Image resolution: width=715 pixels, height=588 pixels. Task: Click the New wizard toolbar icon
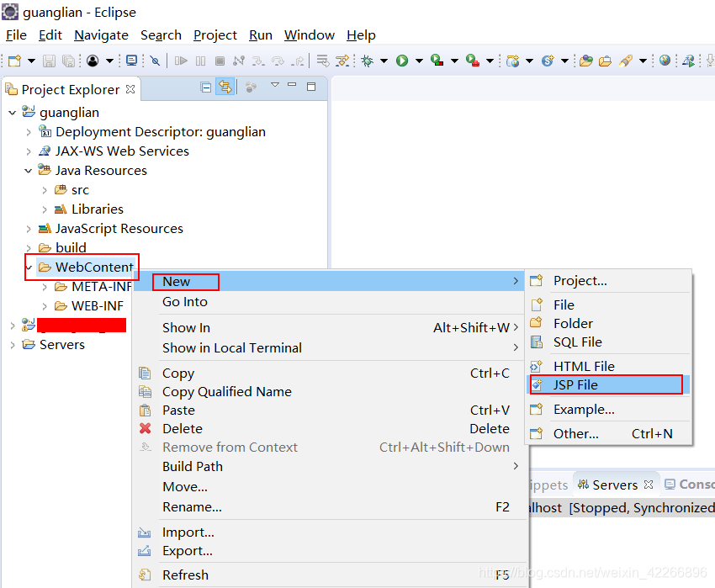[14, 61]
